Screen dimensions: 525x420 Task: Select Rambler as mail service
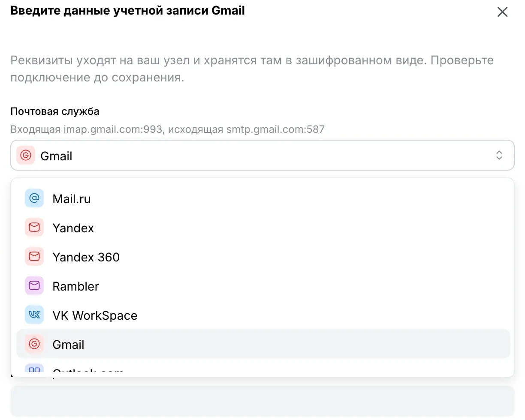[263, 286]
